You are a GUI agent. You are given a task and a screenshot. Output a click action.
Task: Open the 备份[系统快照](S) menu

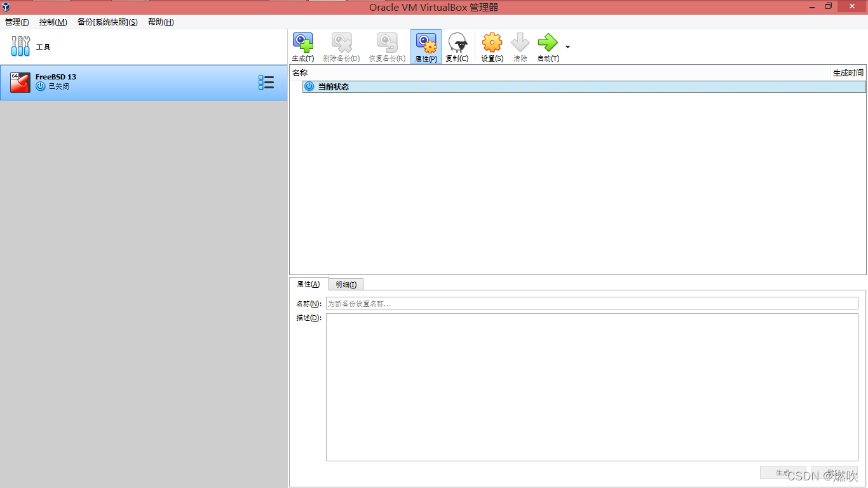click(107, 22)
